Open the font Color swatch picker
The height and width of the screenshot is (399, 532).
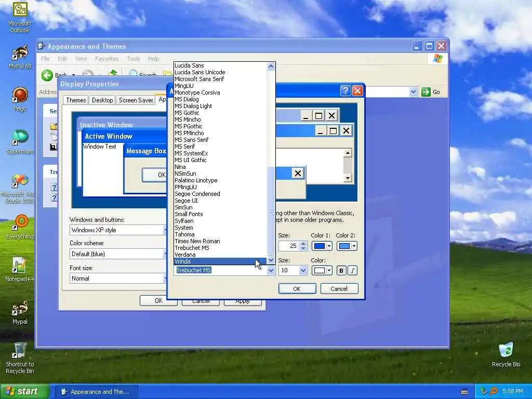point(322,270)
